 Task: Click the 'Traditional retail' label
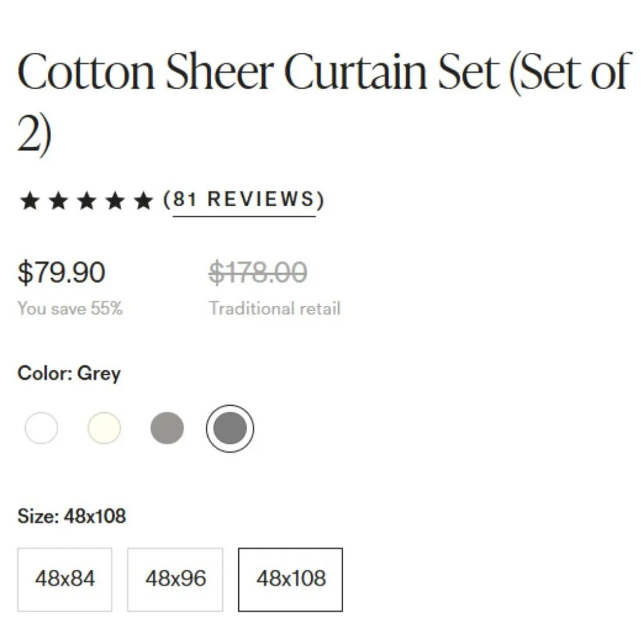274,308
